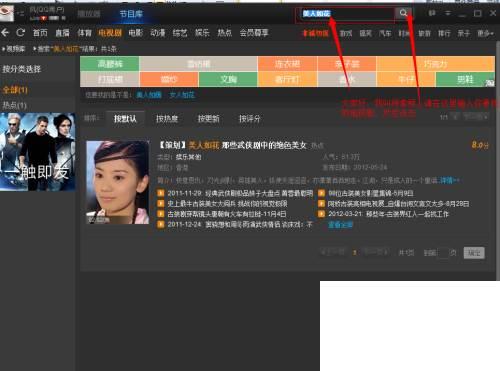The width and height of the screenshot is (500, 371).
Task: Click the 连衣裙 ad tile
Action: 287,64
